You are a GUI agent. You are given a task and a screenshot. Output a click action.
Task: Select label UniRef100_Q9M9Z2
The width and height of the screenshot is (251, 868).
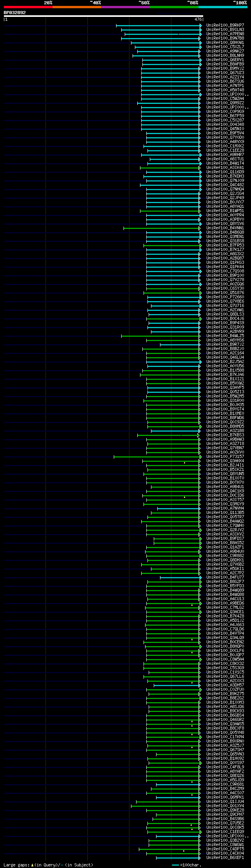(x=225, y=103)
